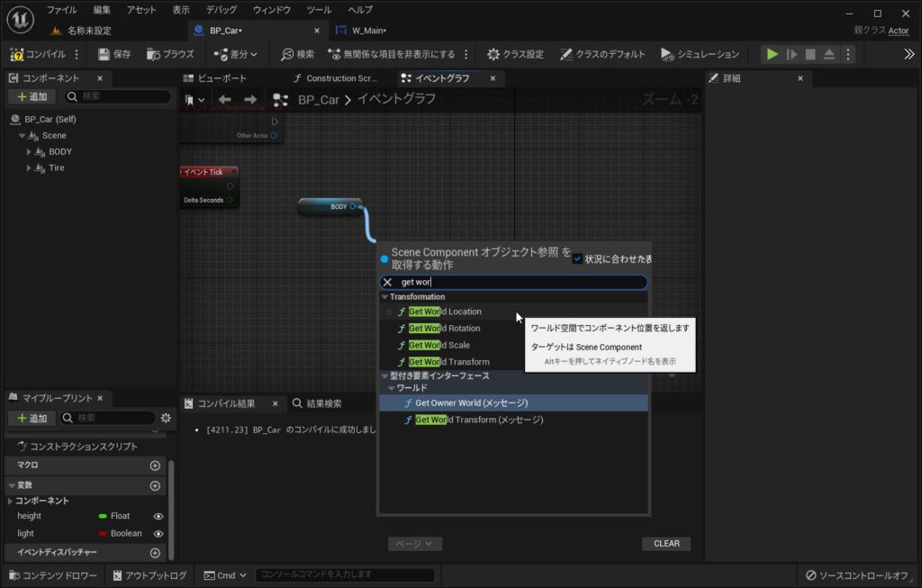922x588 pixels.
Task: Switch to the 結果検索 tab
Action: pos(317,403)
